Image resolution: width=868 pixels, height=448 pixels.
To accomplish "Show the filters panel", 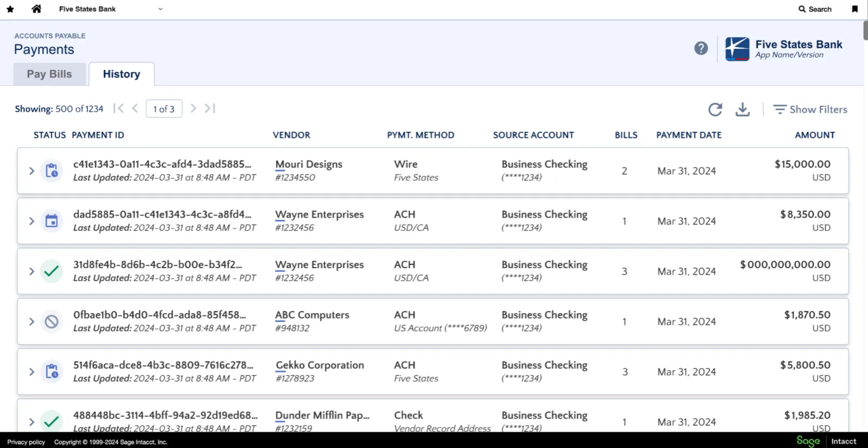I will [x=810, y=109].
